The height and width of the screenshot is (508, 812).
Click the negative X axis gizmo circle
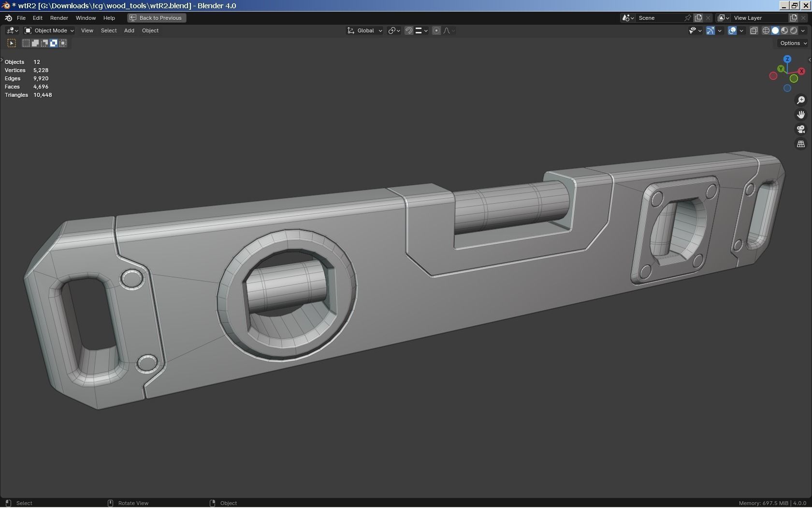[773, 76]
